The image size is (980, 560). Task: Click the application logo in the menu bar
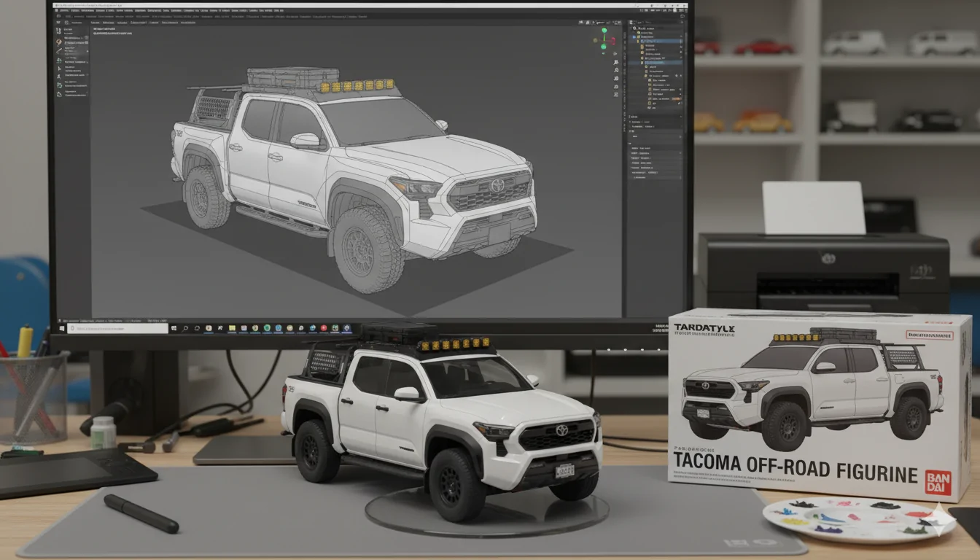(56, 10)
